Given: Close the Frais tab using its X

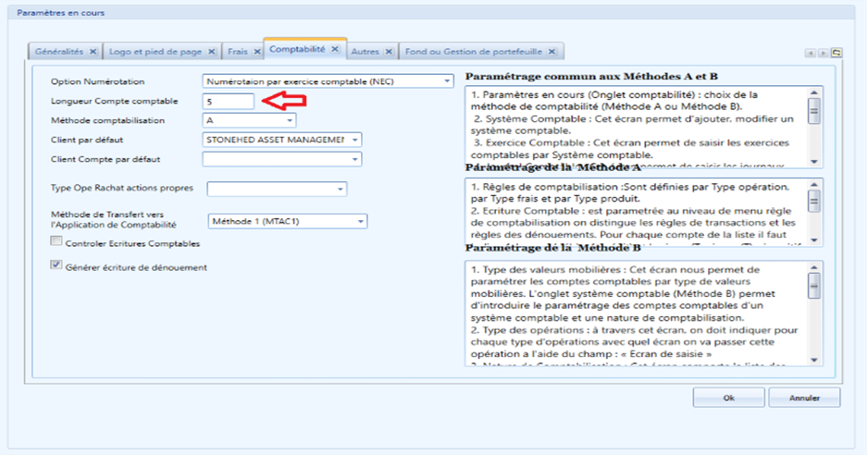Looking at the screenshot, I should pos(257,52).
